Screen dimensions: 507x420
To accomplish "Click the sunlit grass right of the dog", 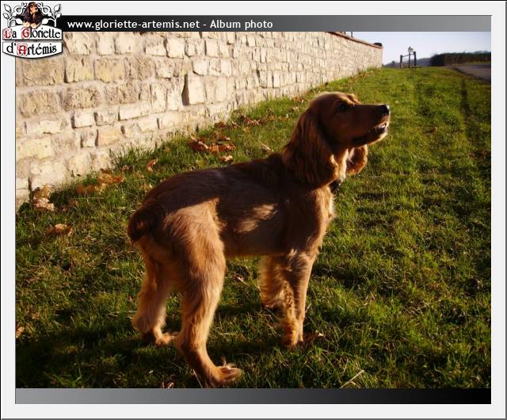I will [420, 238].
